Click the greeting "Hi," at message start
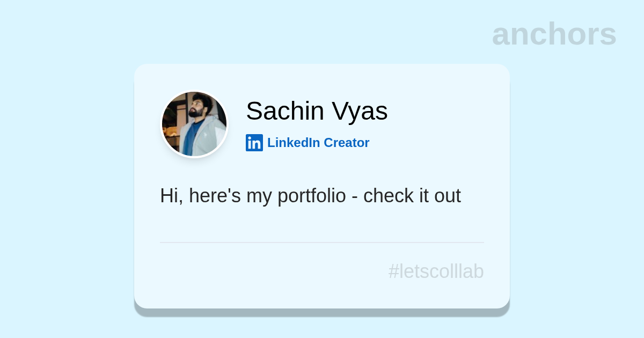This screenshot has height=338, width=644. click(x=171, y=196)
